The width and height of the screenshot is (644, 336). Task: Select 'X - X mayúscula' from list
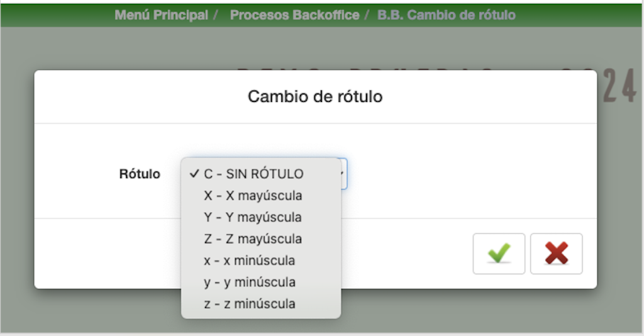coord(261,196)
